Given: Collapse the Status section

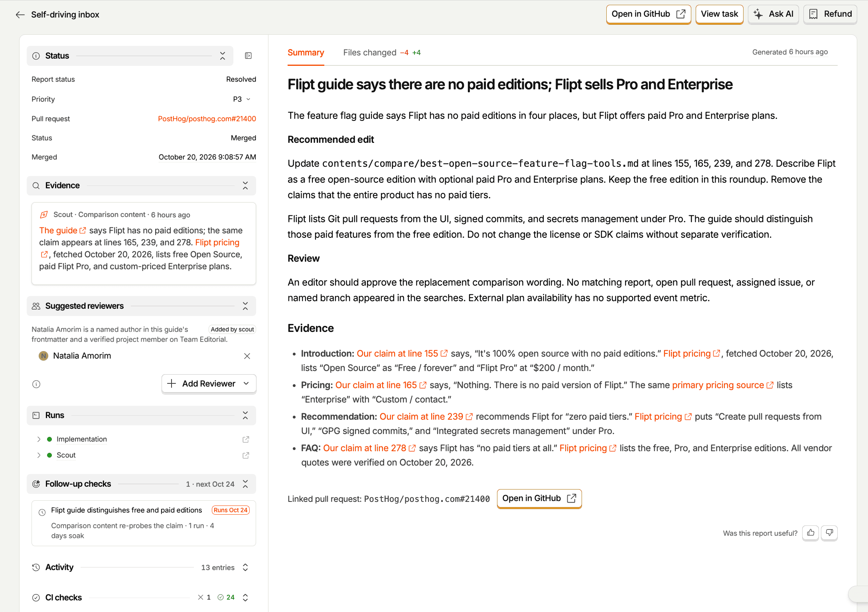Looking at the screenshot, I should tap(223, 56).
